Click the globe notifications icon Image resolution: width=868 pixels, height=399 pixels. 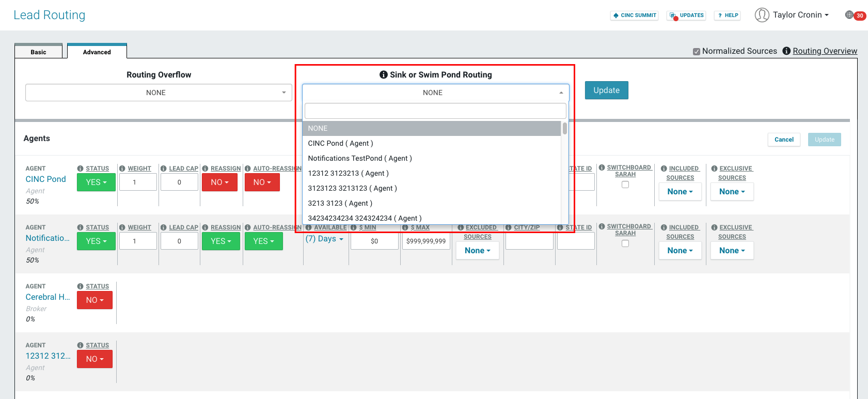point(849,15)
